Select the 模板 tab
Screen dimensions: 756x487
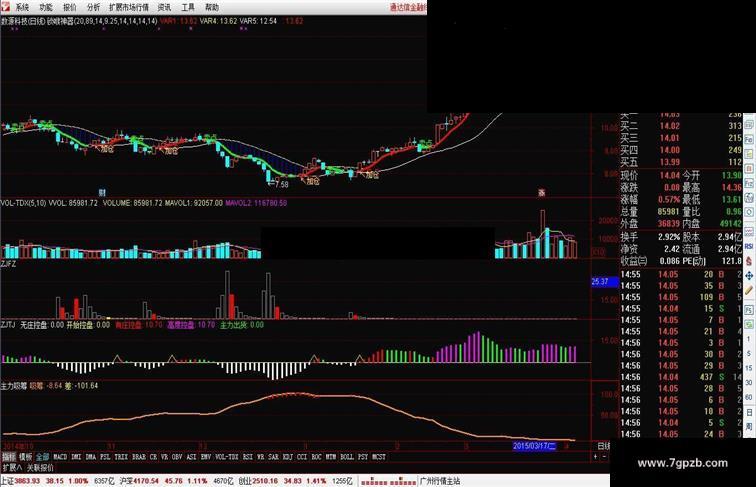click(26, 456)
